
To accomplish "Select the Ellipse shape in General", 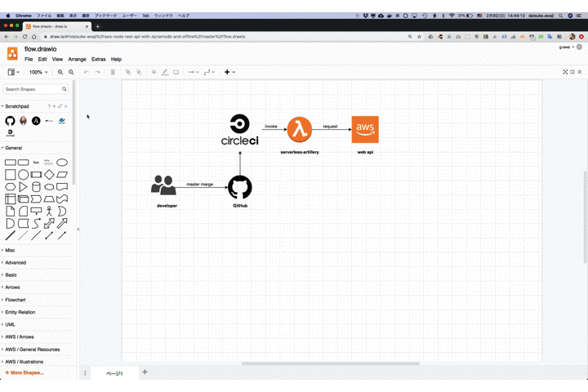I will [62, 163].
